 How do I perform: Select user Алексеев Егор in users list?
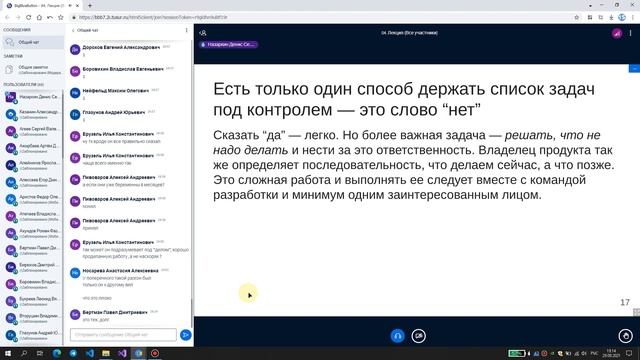33,182
